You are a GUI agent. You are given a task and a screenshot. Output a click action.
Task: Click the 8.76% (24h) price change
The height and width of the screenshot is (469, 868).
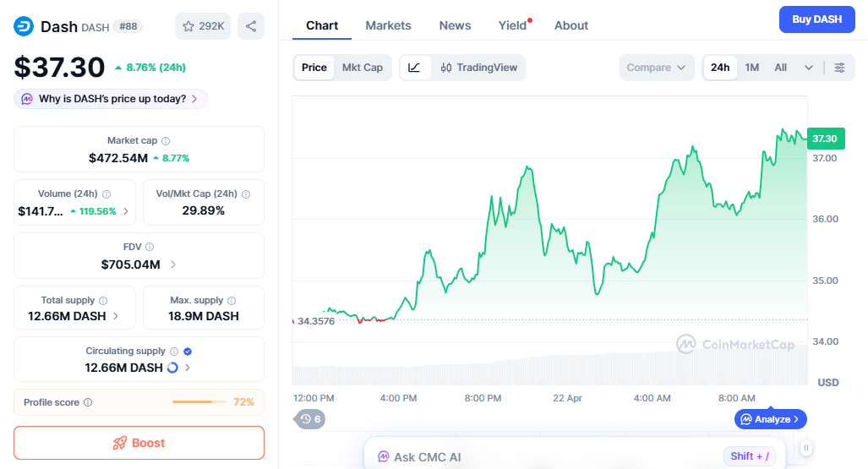click(x=150, y=68)
